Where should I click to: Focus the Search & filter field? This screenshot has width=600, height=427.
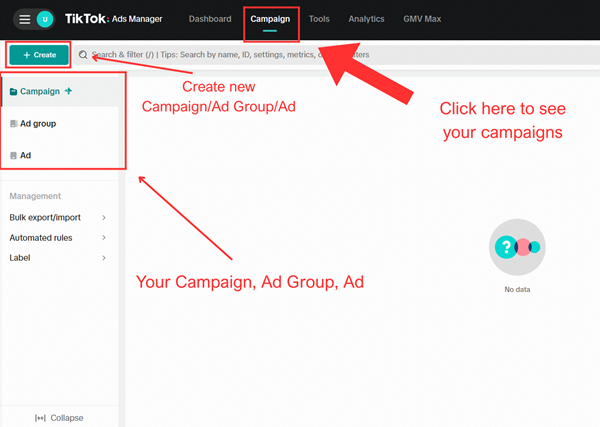(x=337, y=55)
